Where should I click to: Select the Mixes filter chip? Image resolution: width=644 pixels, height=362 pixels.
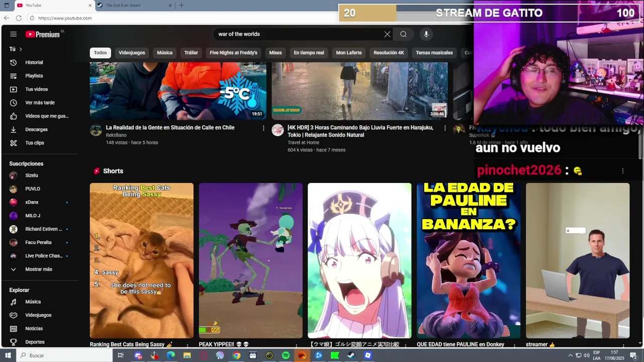[275, 53]
